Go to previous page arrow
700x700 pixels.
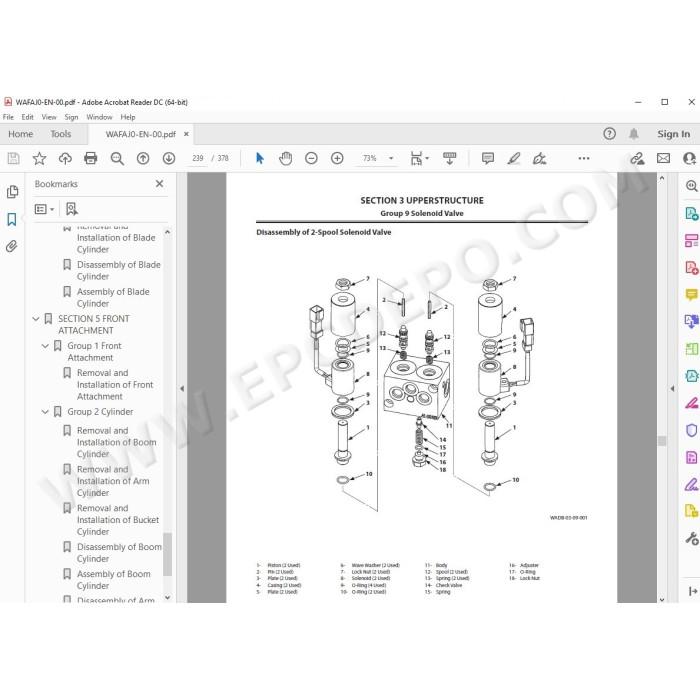click(143, 158)
